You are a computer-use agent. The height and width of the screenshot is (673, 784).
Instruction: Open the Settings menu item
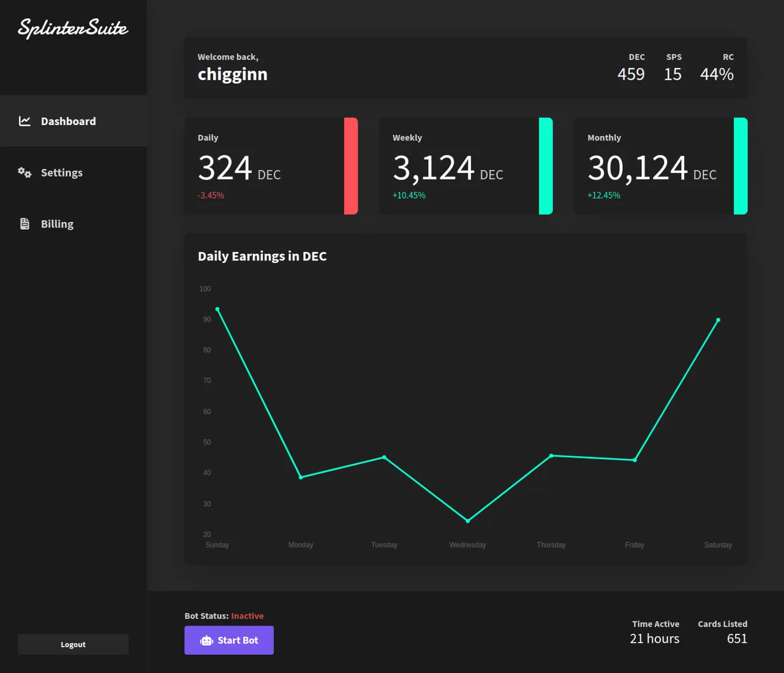click(x=73, y=172)
